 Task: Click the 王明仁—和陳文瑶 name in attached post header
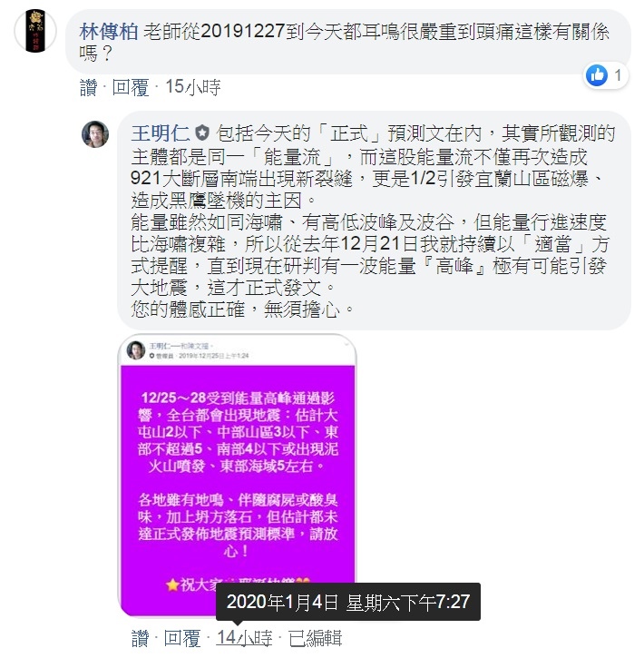point(180,346)
